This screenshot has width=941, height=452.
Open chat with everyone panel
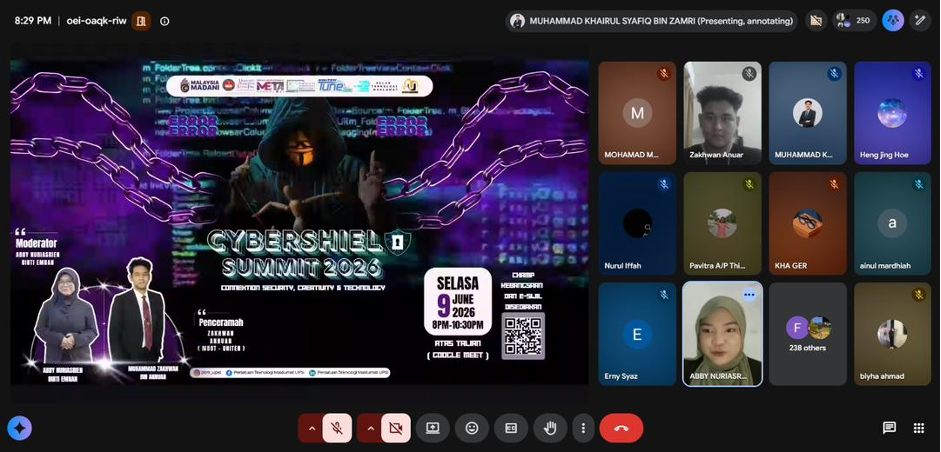point(889,428)
